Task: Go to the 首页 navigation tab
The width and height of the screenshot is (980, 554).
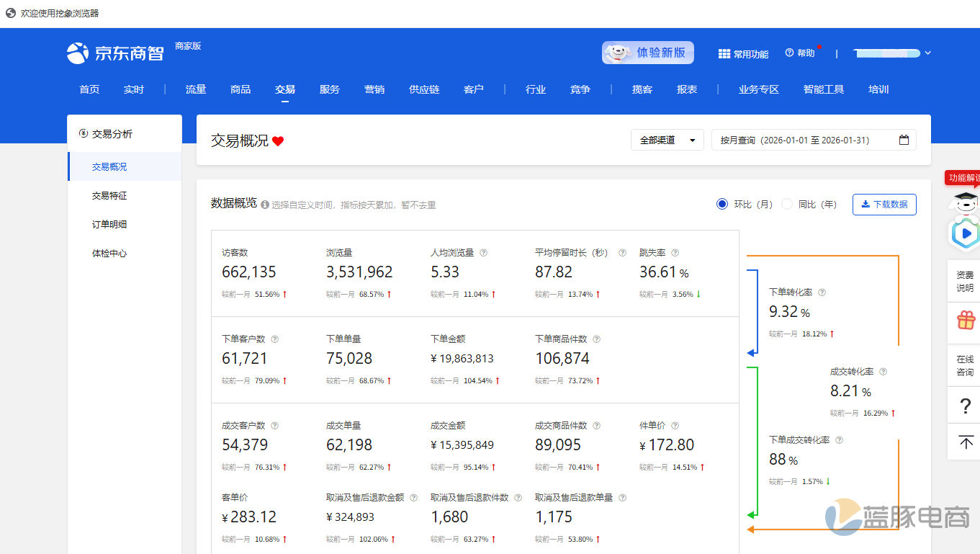Action: 89,89
